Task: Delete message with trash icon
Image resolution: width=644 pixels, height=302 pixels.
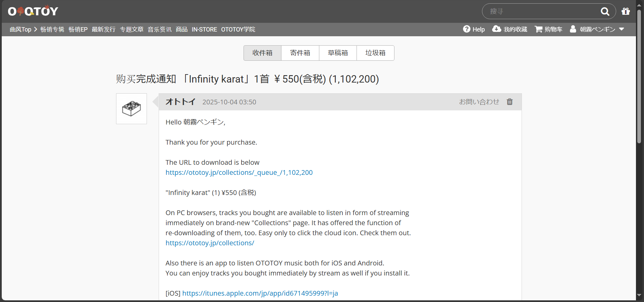Action: [x=509, y=102]
